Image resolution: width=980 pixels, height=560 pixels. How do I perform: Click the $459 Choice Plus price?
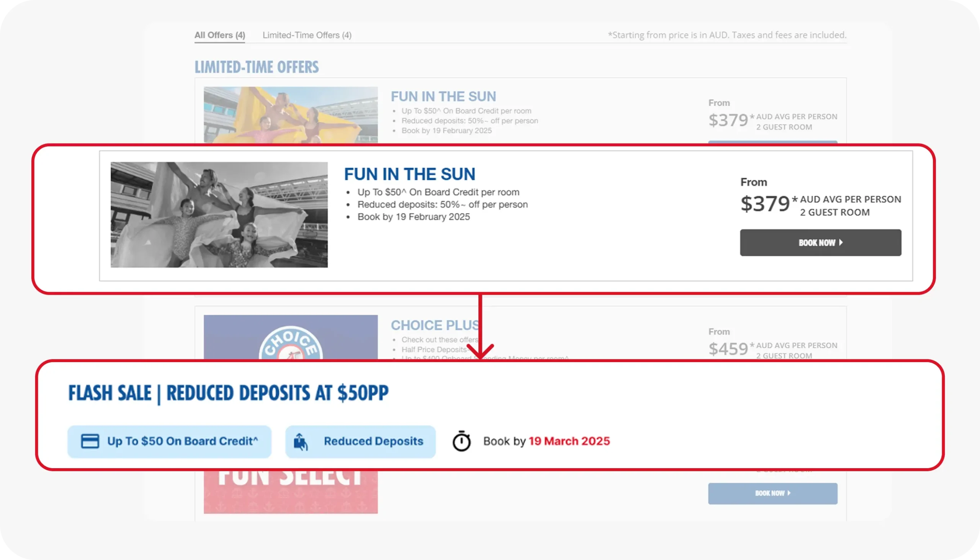click(728, 349)
